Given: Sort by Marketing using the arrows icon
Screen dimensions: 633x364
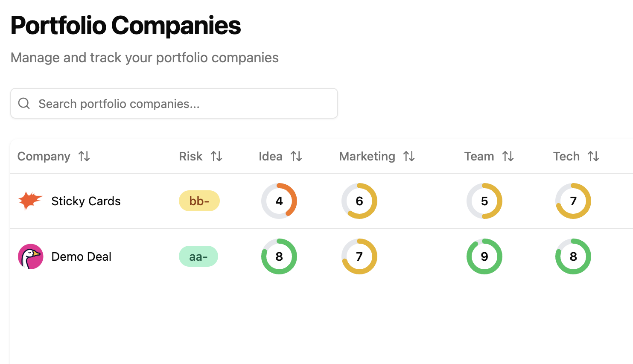Looking at the screenshot, I should (409, 157).
